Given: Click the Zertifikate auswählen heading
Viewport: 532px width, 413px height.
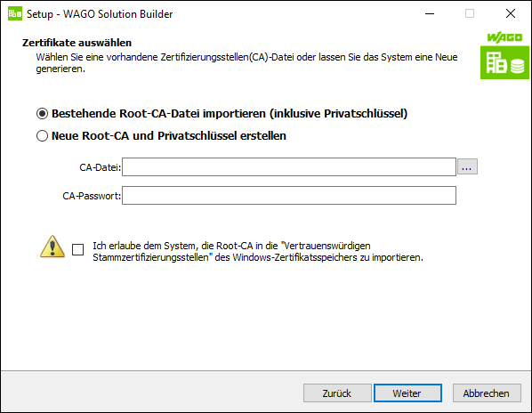Looking at the screenshot, I should (x=77, y=43).
